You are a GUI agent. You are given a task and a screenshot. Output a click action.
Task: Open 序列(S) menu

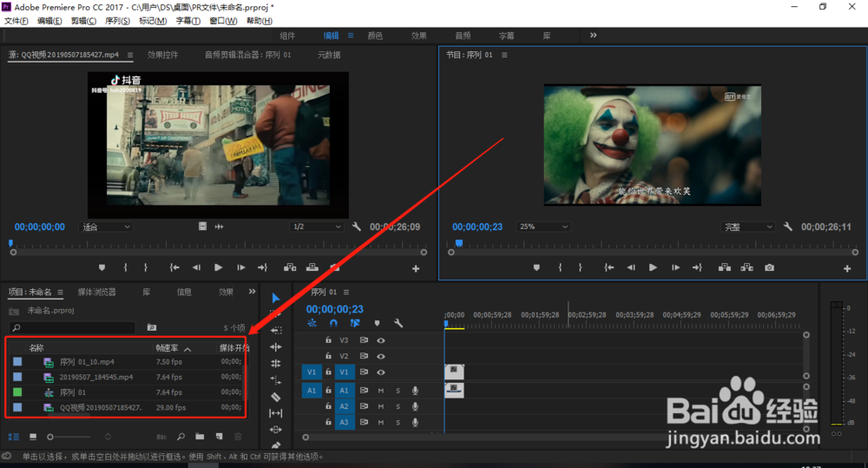[117, 21]
